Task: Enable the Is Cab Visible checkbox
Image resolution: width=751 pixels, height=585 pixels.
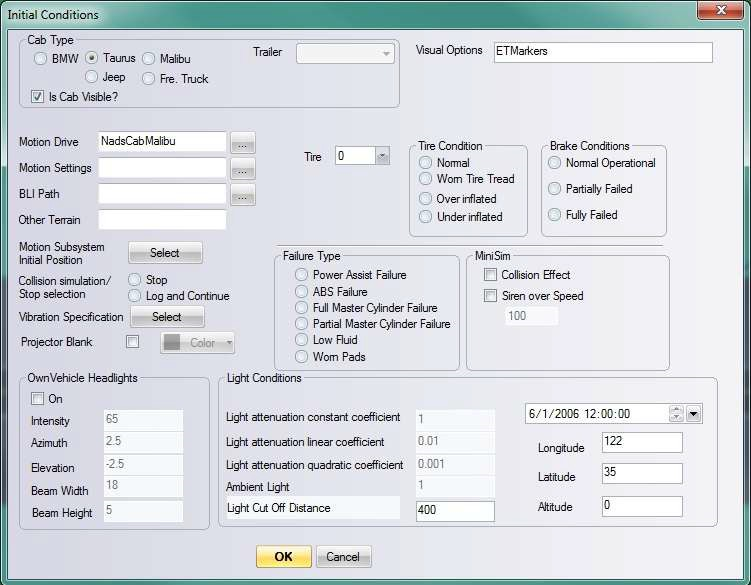Action: pos(39,96)
